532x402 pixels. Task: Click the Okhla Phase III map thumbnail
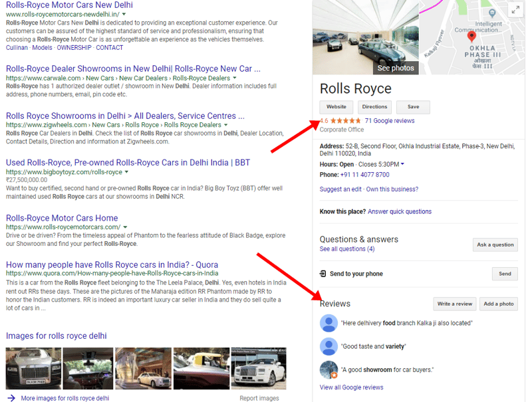(x=472, y=37)
